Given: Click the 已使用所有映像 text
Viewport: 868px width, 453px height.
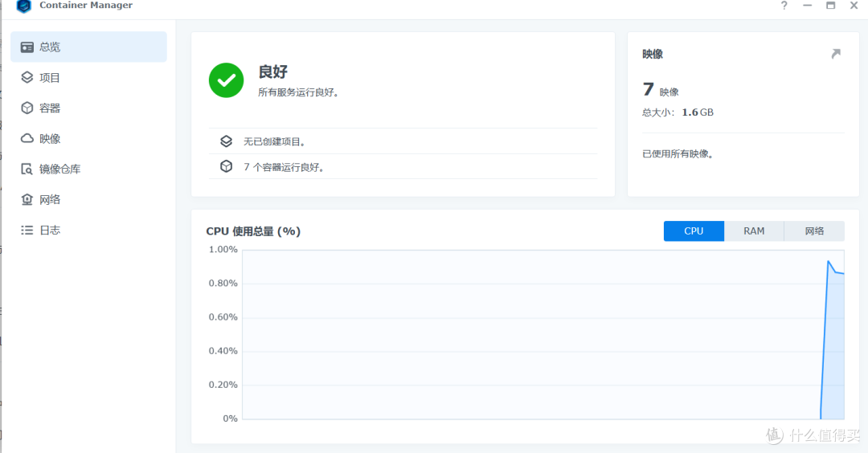Looking at the screenshot, I should click(678, 153).
